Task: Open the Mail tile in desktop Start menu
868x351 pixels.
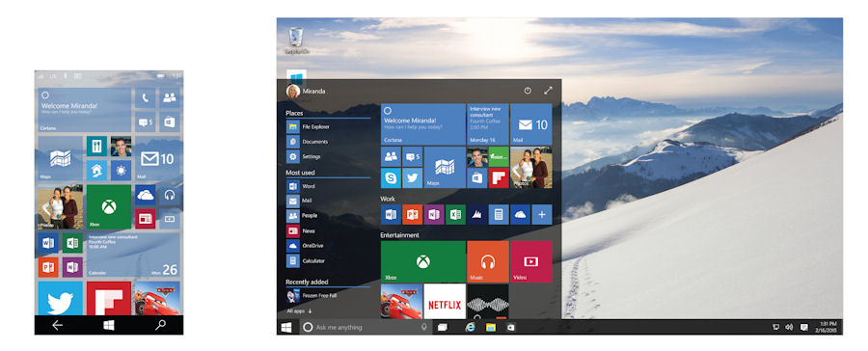Action: [530, 124]
